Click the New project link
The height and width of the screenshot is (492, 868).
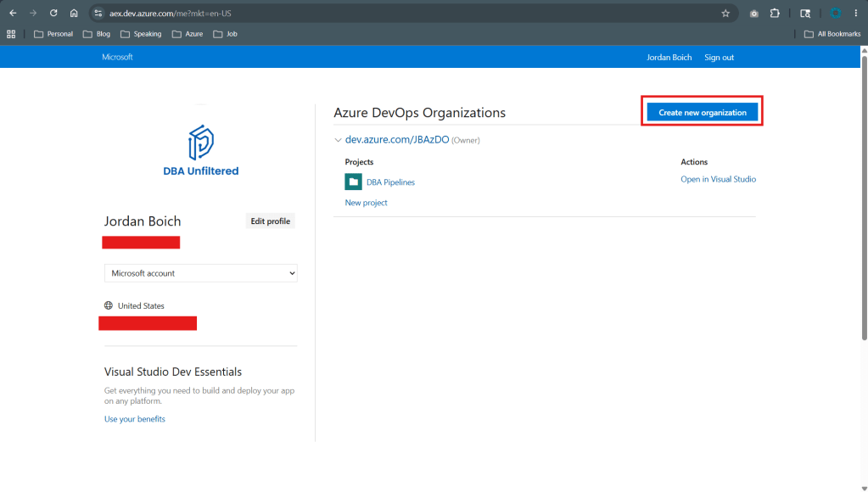point(366,203)
